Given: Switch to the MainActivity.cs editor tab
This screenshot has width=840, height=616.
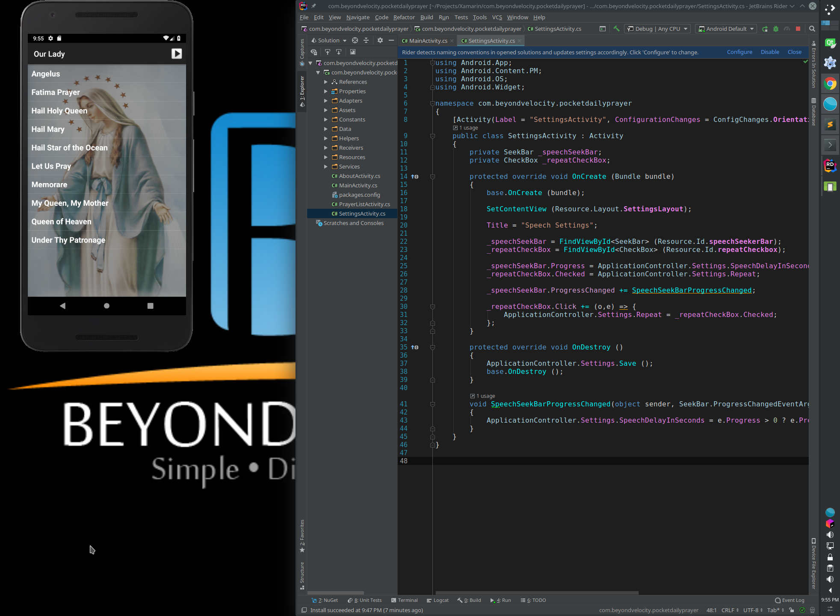Looking at the screenshot, I should click(428, 41).
